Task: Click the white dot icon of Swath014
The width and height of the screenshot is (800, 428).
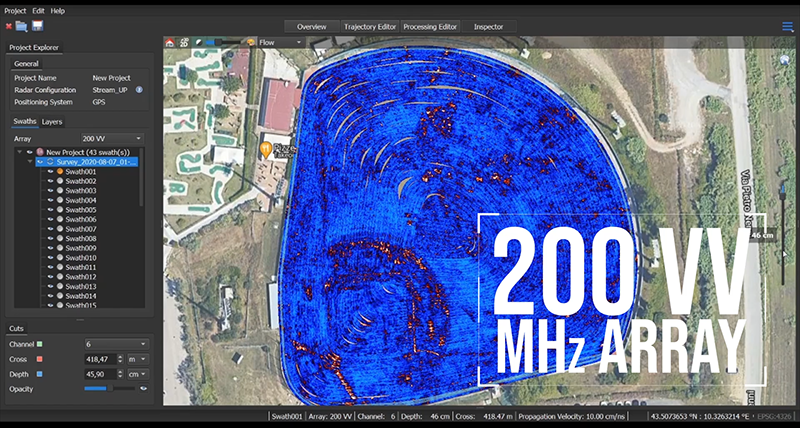Action: pos(60,296)
